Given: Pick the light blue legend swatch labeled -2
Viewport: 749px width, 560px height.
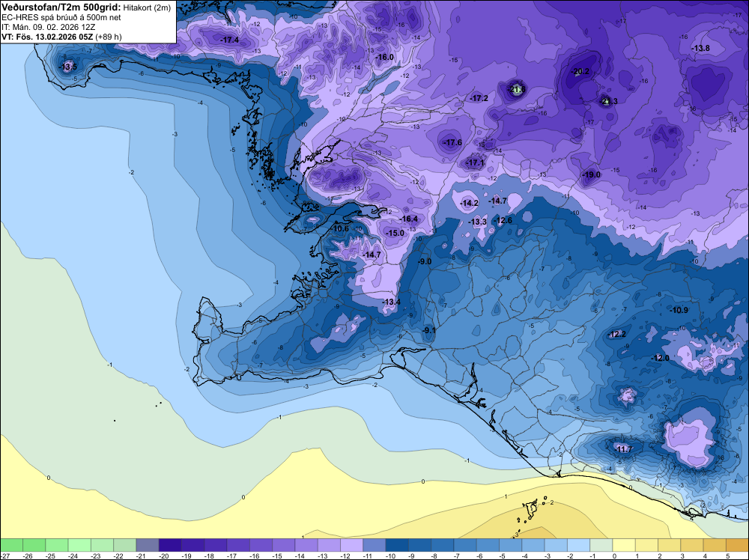Looking at the screenshot, I should (x=578, y=545).
